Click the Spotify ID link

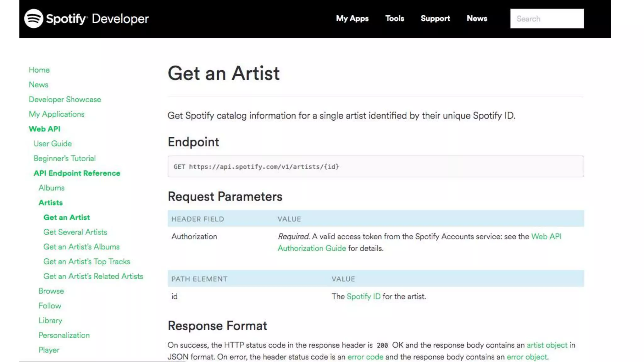click(x=363, y=296)
